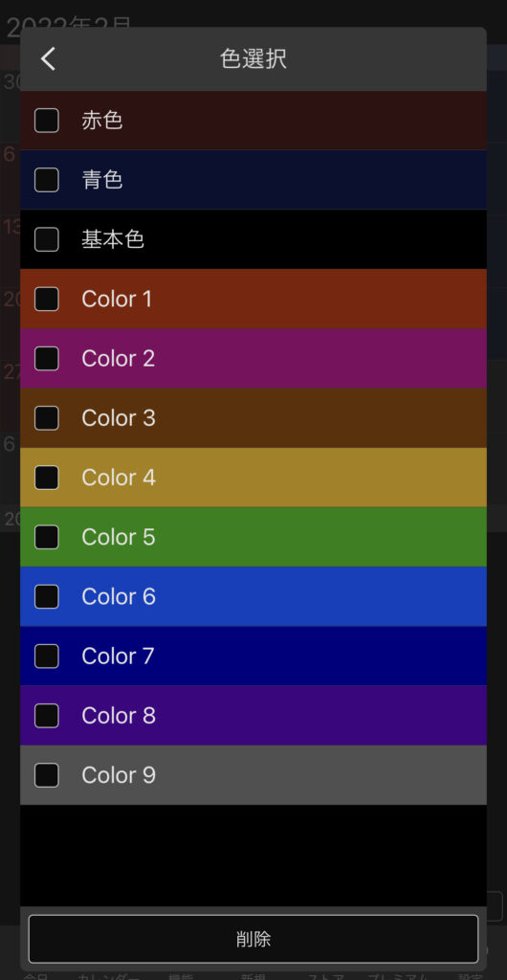
Task: Choose the gray Color 9 row
Action: (x=253, y=775)
